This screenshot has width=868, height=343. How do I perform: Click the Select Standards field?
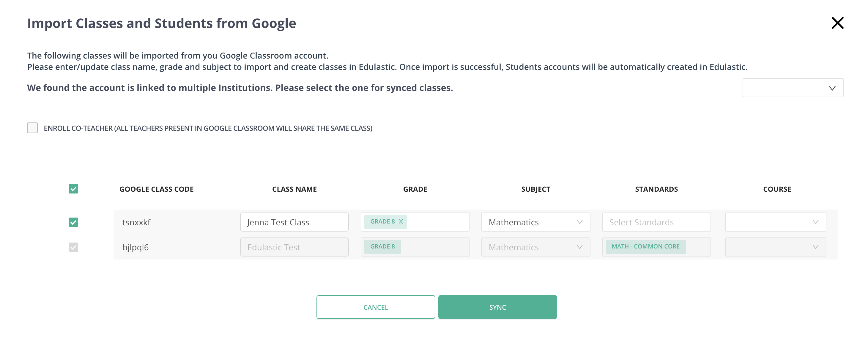pos(656,222)
